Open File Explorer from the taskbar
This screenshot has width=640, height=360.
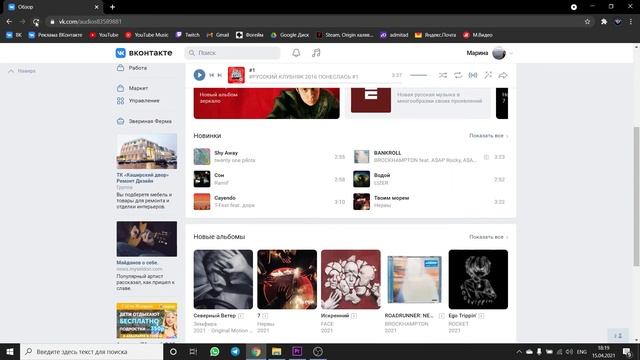(x=276, y=351)
